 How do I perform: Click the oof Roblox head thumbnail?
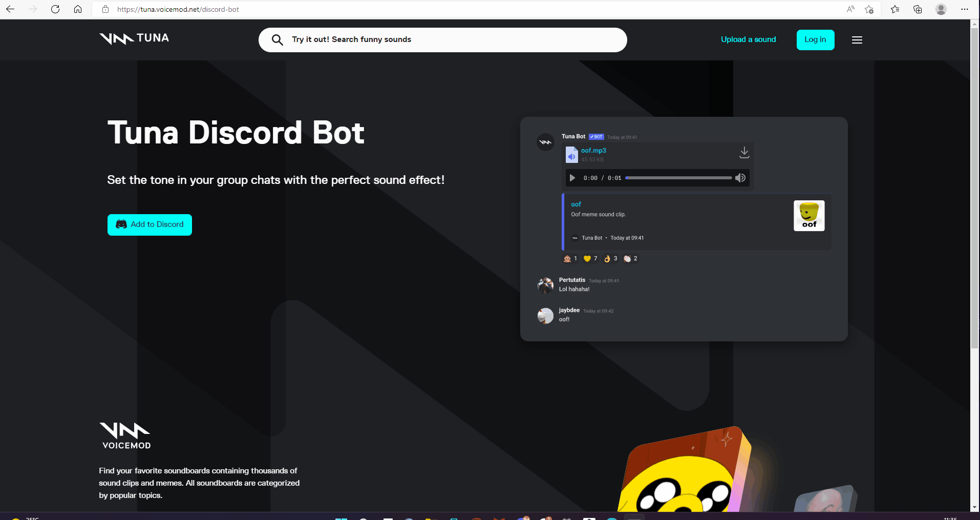pos(809,216)
